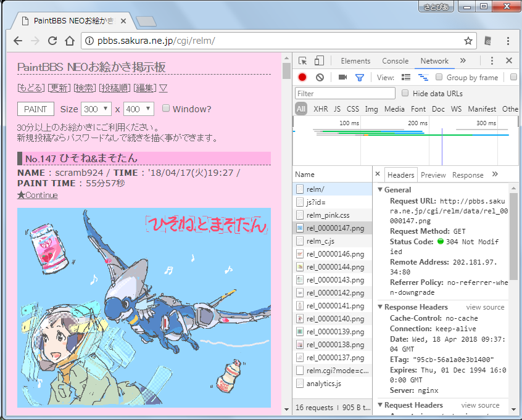Enable Group by frame checkbox

click(x=439, y=77)
